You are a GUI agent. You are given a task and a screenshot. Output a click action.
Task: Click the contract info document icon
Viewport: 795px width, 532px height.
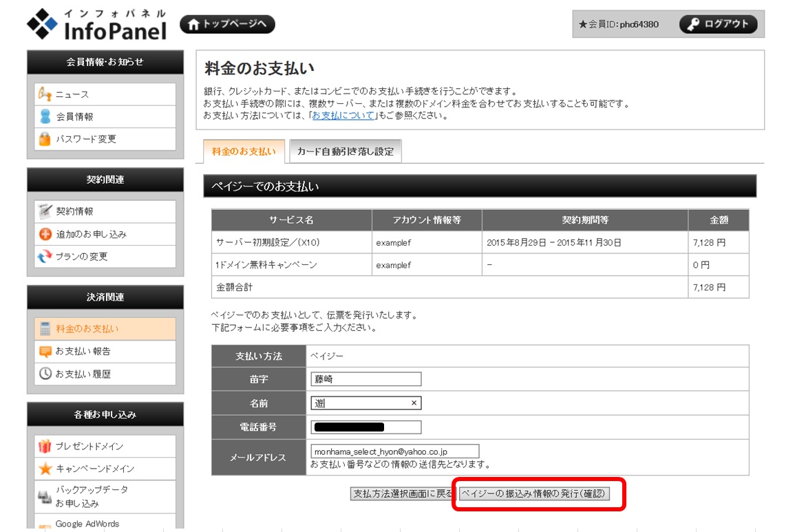click(45, 211)
